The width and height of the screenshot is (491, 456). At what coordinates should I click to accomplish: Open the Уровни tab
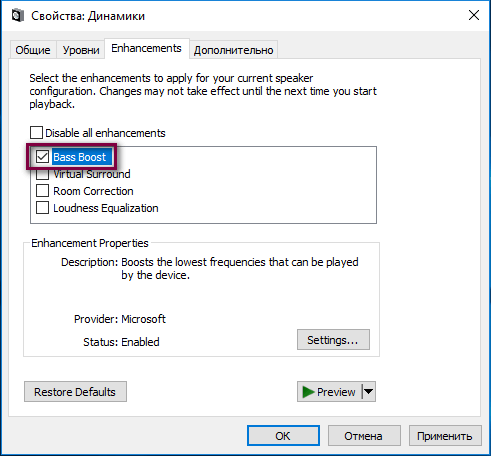coord(81,50)
